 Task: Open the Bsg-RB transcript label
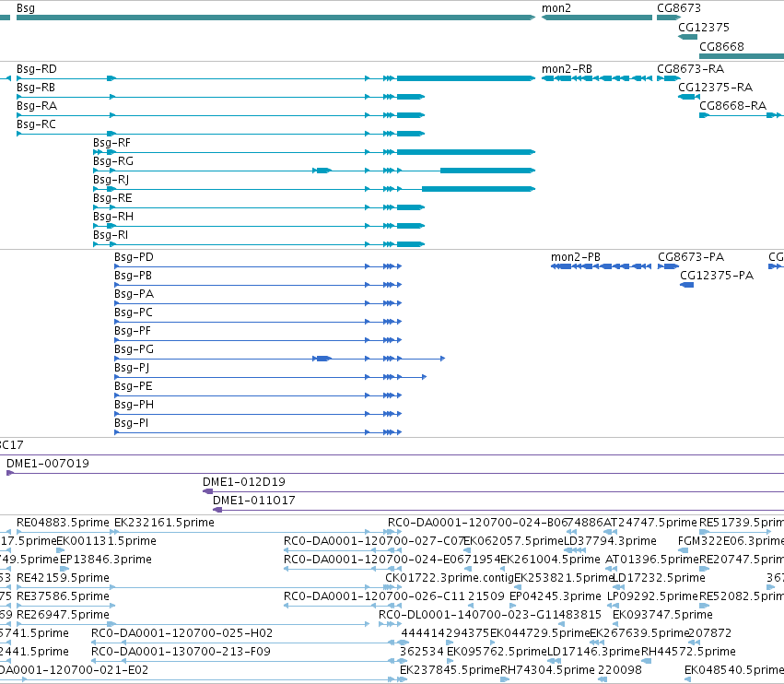36,88
